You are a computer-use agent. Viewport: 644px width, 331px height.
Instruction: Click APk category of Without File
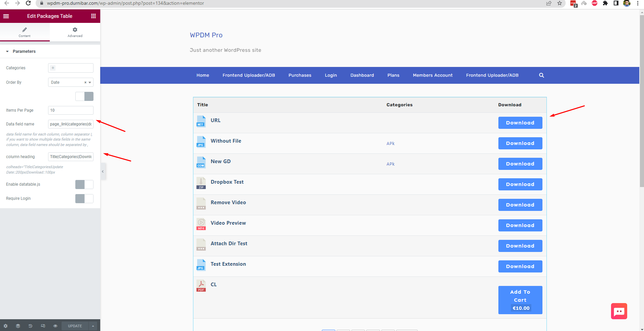[x=390, y=144]
